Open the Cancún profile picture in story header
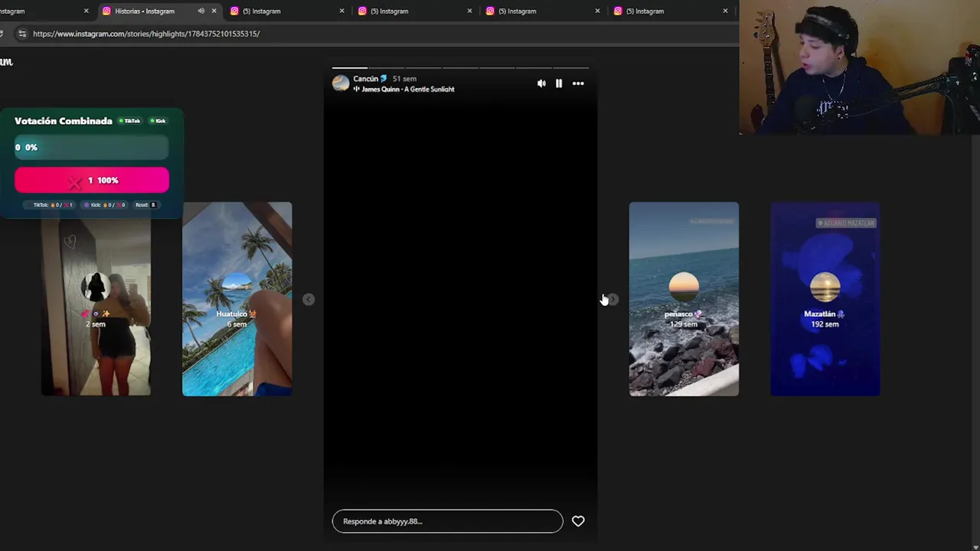 [x=341, y=83]
